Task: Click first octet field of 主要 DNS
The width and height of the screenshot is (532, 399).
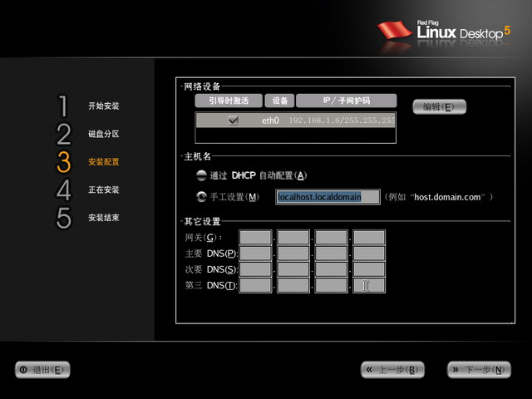Action: click(x=255, y=253)
